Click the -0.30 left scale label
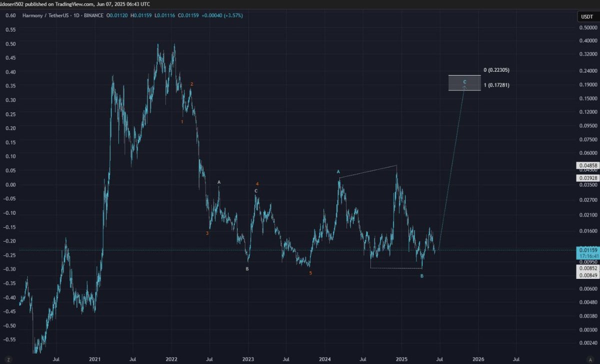The width and height of the screenshot is (600, 364). pos(10,269)
